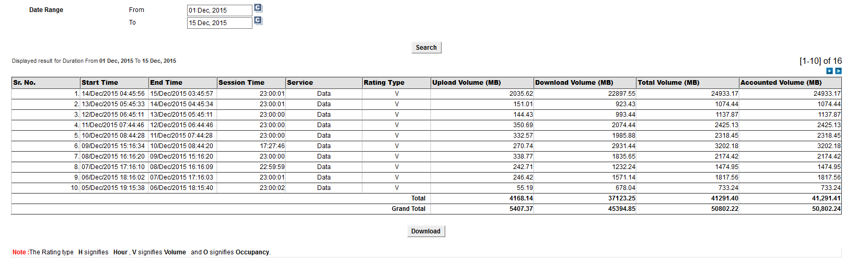The height and width of the screenshot is (258, 868).
Task: Click the Grand Total row label
Action: [x=408, y=209]
